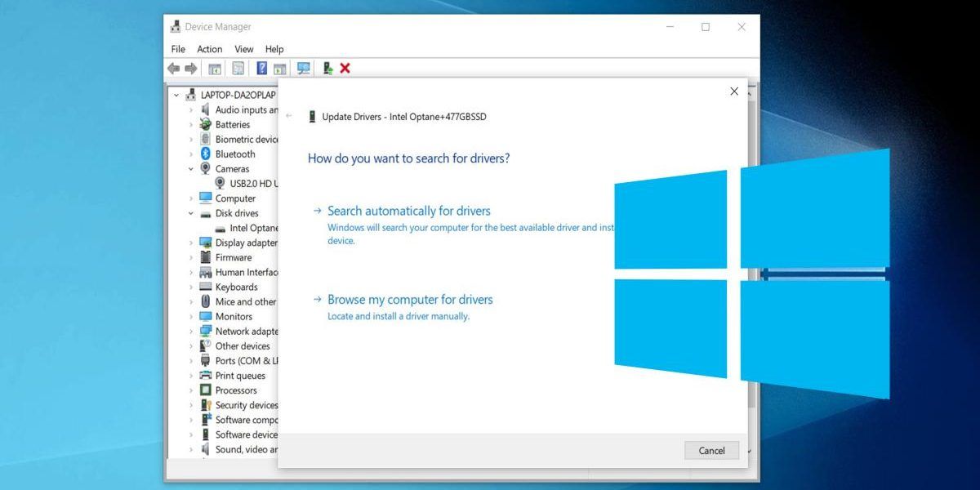Image resolution: width=980 pixels, height=490 pixels.
Task: Choose Browse my computer for drivers
Action: 410,300
